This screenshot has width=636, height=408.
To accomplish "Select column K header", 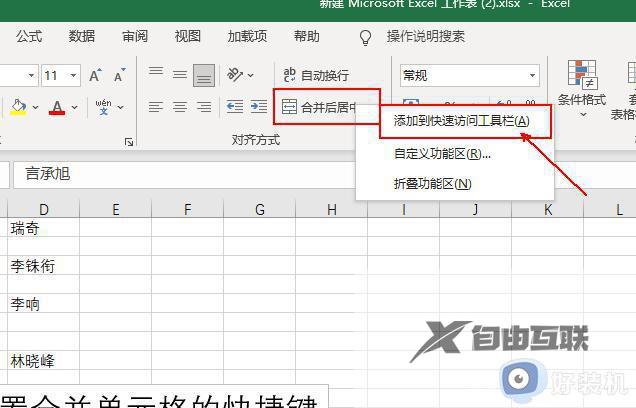I will (548, 210).
